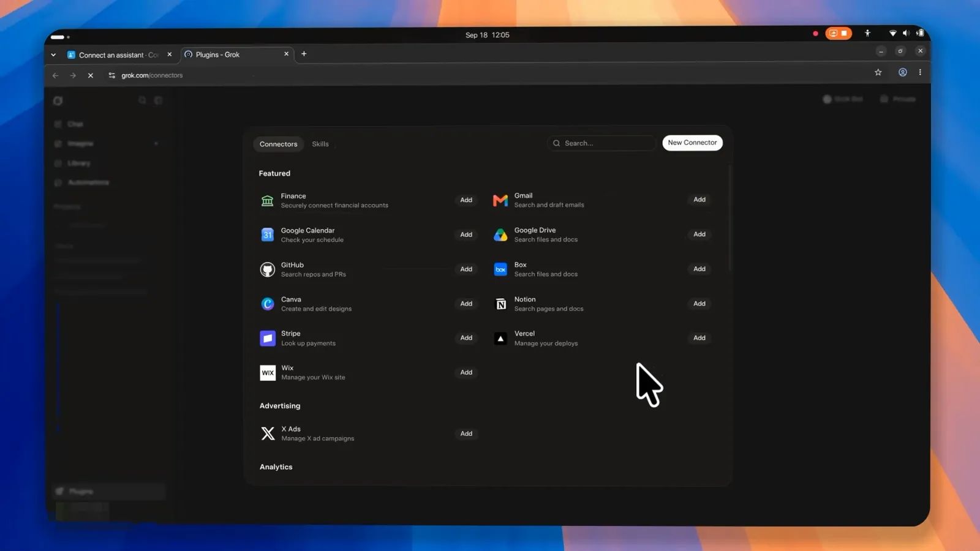Viewport: 980px width, 551px height.
Task: Click the Google Calendar icon
Action: point(267,234)
